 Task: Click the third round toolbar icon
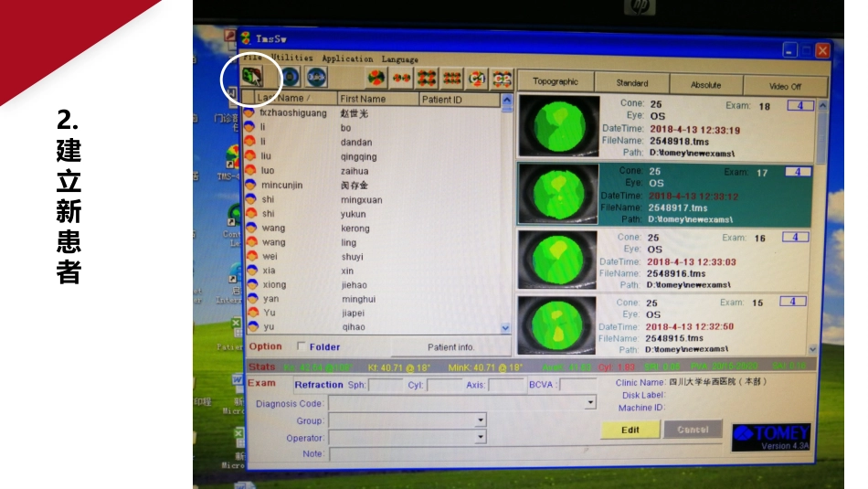coord(316,78)
